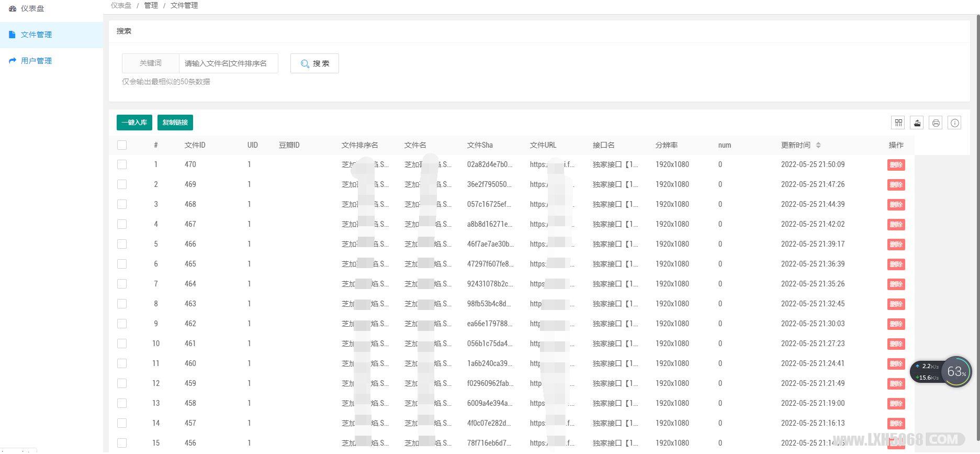Viewport: 980px width, 454px height.
Task: Click timestamp 2022-05-25 21:30:03
Action: pos(813,324)
